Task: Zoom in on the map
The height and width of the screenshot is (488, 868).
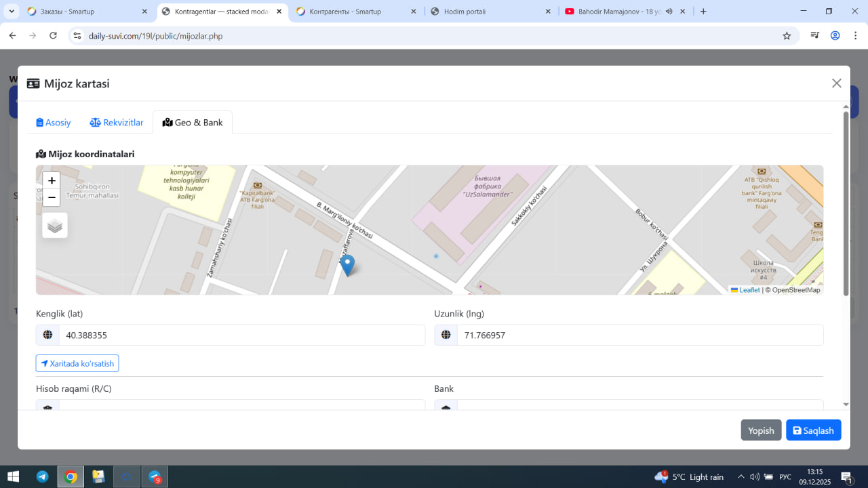Action: pyautogui.click(x=52, y=181)
